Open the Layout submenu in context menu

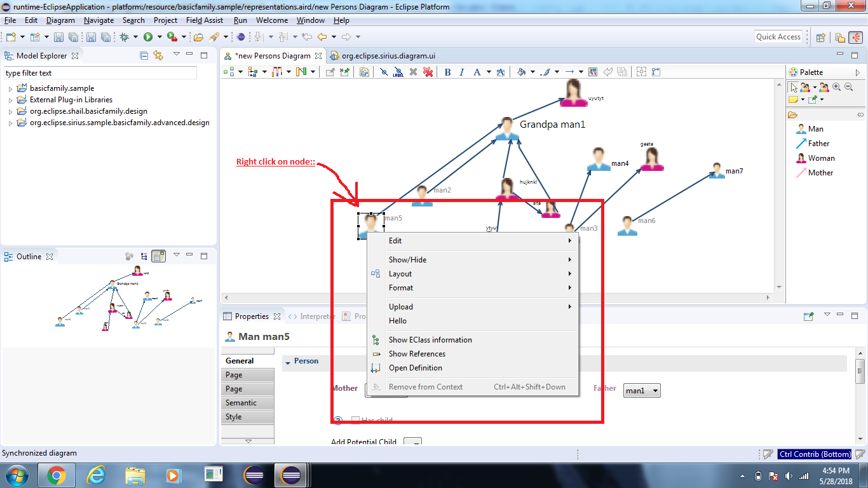pos(473,274)
